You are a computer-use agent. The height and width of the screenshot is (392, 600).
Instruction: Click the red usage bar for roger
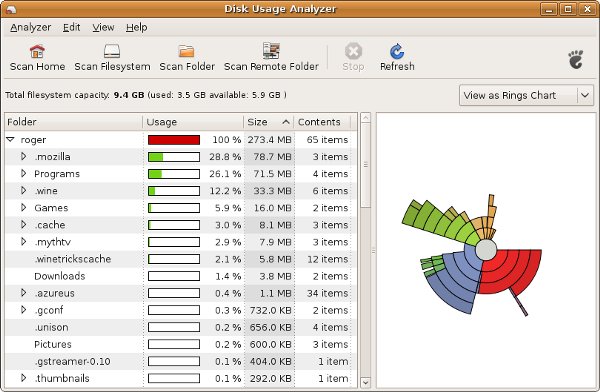pyautogui.click(x=174, y=140)
